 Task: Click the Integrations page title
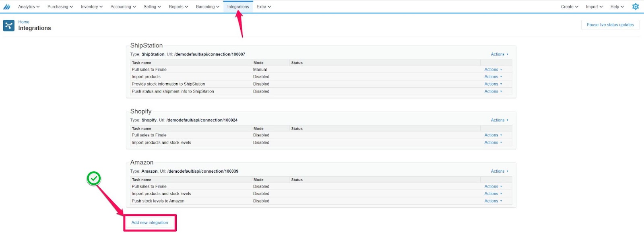35,28
